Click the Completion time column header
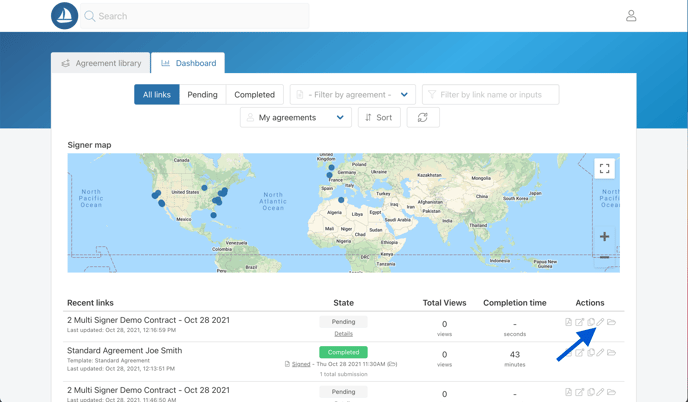Viewport: 688px width, 402px height. 515,303
